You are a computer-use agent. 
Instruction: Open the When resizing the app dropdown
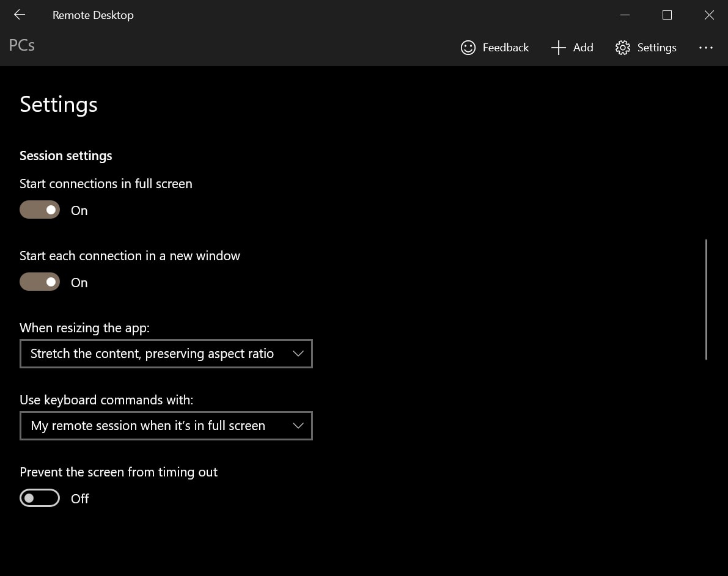click(166, 354)
